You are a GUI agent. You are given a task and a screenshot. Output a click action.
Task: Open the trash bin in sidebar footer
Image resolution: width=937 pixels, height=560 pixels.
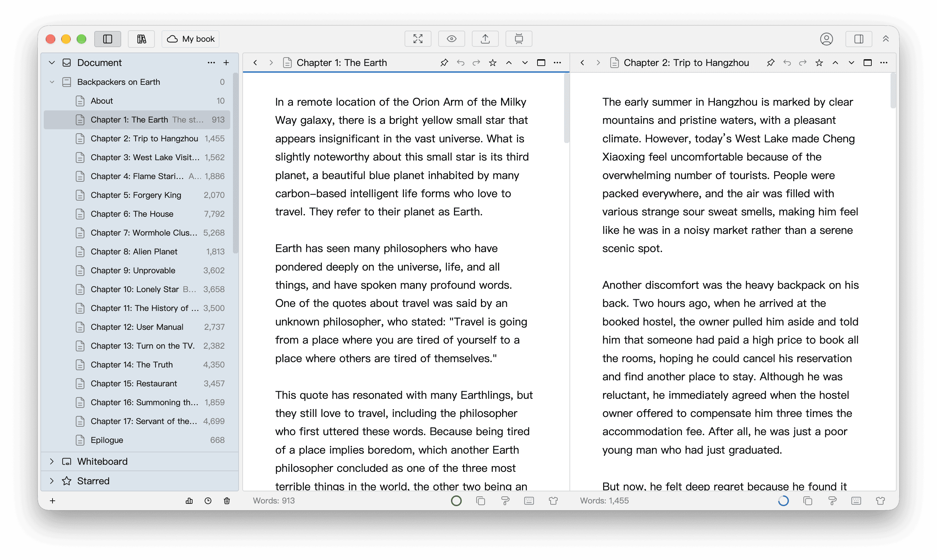click(227, 501)
